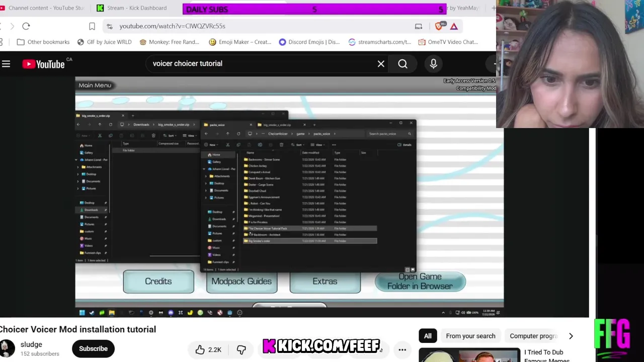Click the Windows Start button in the video taskbar
Screen dimensions: 644x362
pyautogui.click(x=82, y=313)
